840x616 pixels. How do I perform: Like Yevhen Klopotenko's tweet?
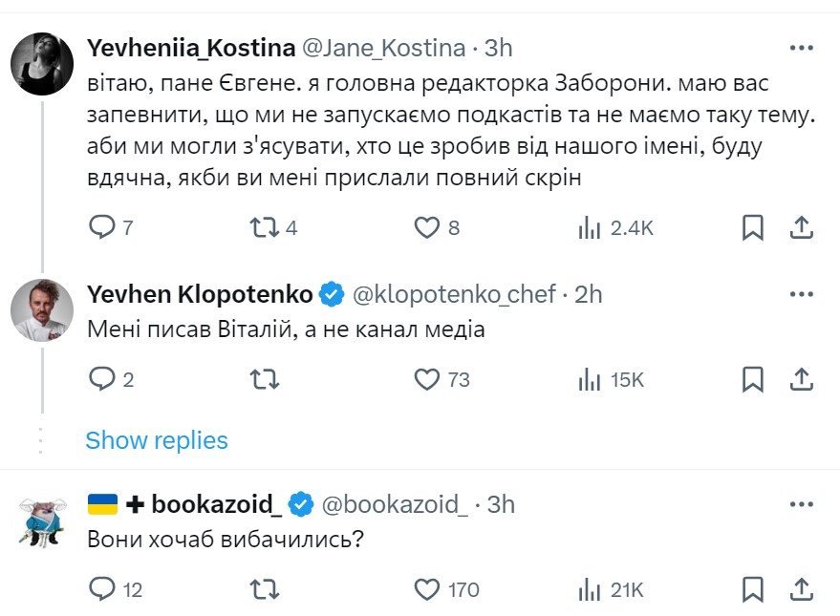tap(426, 379)
